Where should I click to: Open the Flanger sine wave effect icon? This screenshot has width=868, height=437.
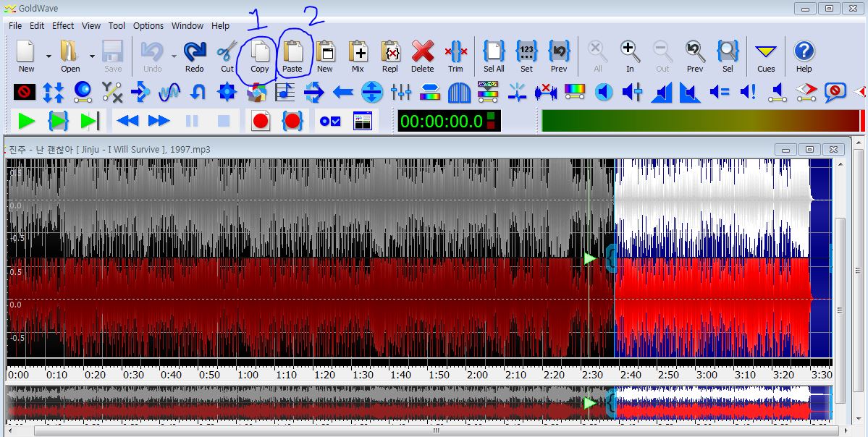pos(169,92)
